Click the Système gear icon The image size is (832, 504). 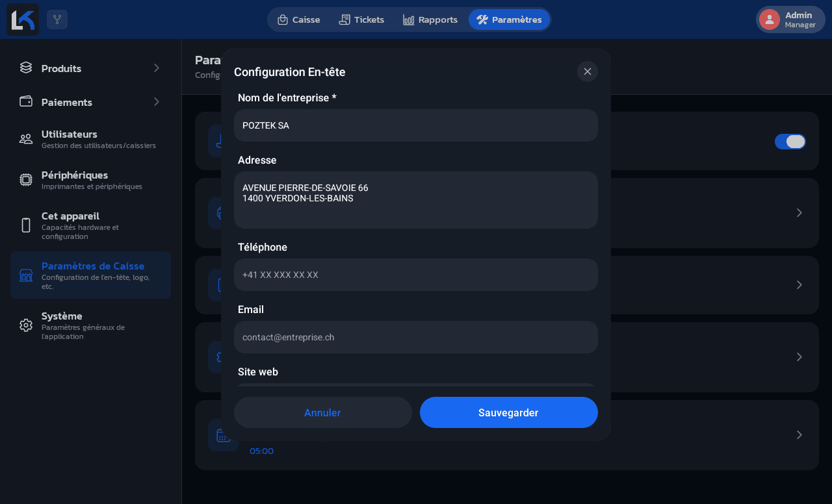coord(26,325)
